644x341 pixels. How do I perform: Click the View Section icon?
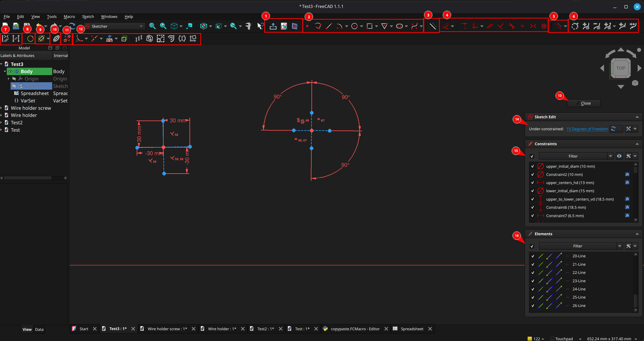pos(295,26)
